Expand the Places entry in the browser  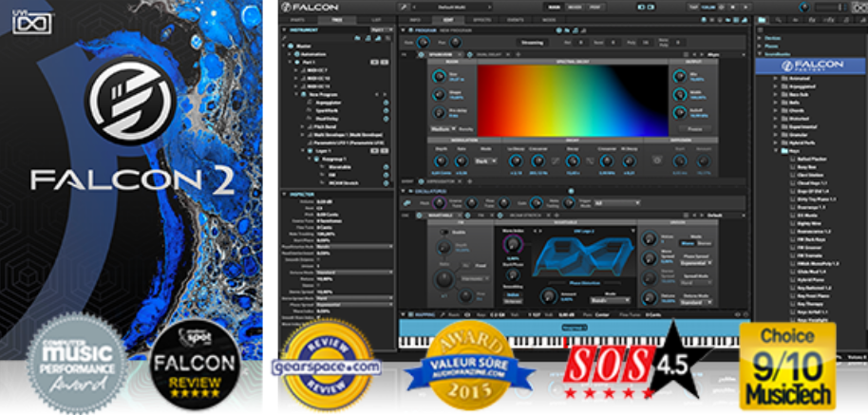click(x=759, y=46)
